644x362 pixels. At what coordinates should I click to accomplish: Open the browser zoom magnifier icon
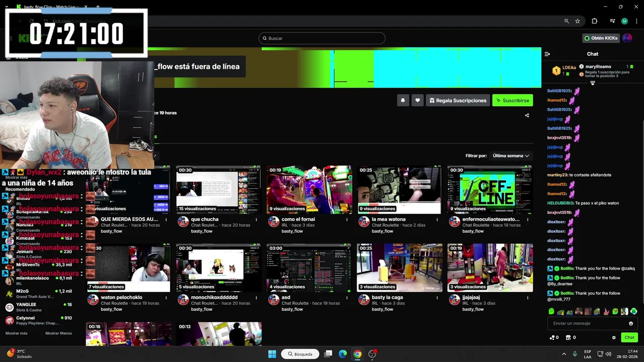(567, 21)
